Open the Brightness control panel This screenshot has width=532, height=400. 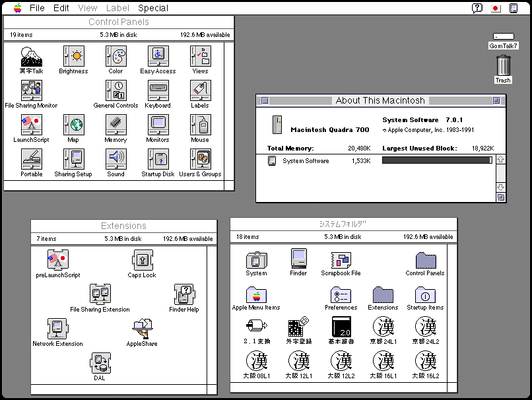(x=74, y=56)
